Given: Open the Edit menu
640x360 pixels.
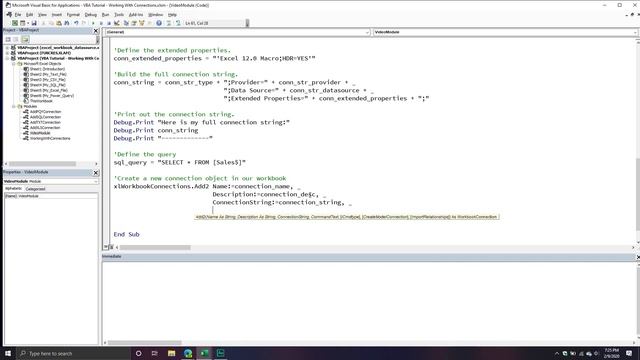Looking at the screenshot, I should point(29,15).
